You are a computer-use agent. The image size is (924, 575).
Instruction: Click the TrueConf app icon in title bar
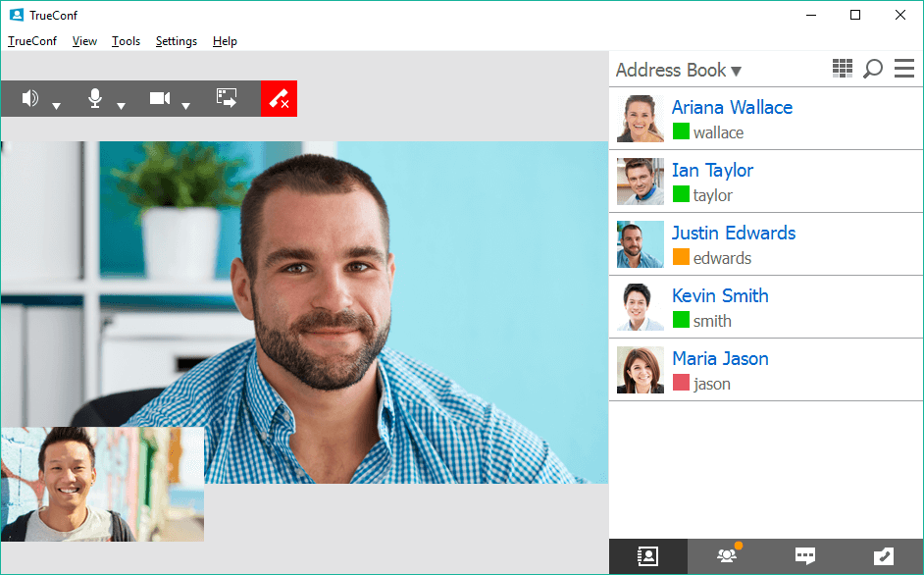(17, 15)
